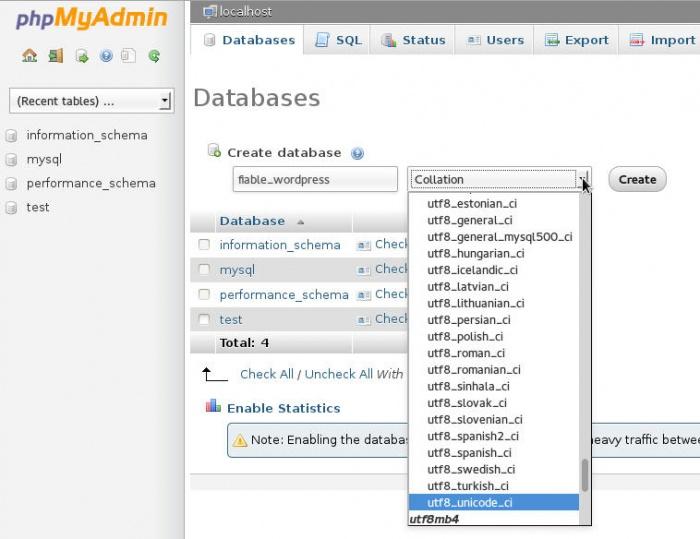Screen dimensions: 700x539
Task: Open the Users tab
Action: click(x=494, y=40)
